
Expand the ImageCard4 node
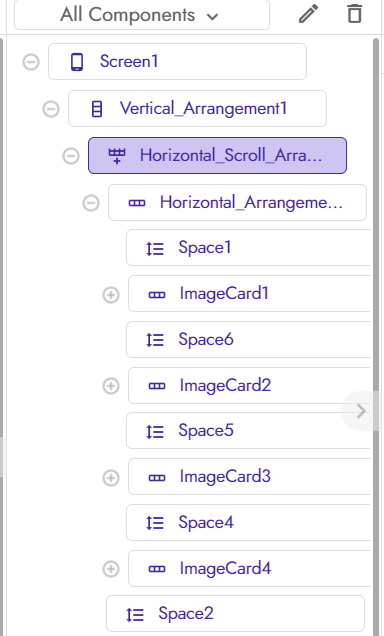[111, 569]
